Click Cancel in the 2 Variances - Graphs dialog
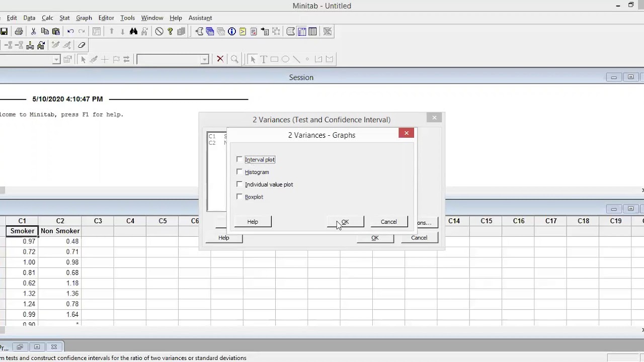644x362 pixels. pos(388,222)
